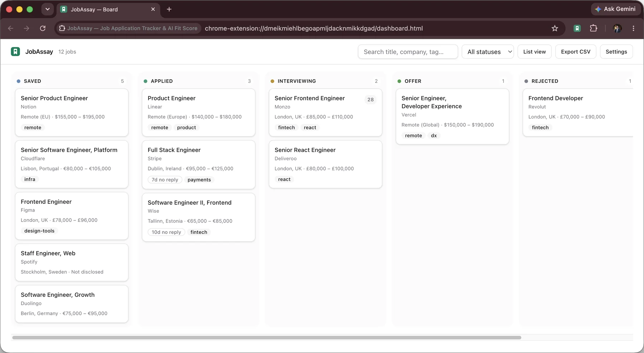The height and width of the screenshot is (353, 644).
Task: Bookmark this page with the star icon
Action: point(555,28)
